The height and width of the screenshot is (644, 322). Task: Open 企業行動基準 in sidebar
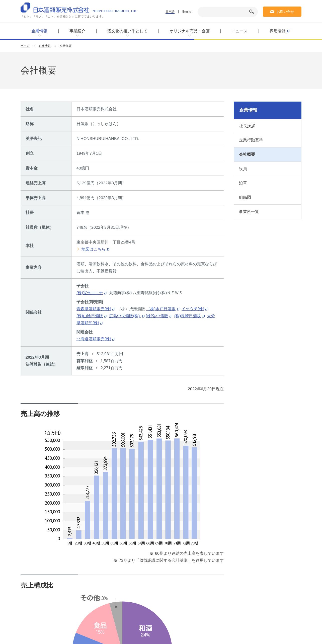[268, 140]
